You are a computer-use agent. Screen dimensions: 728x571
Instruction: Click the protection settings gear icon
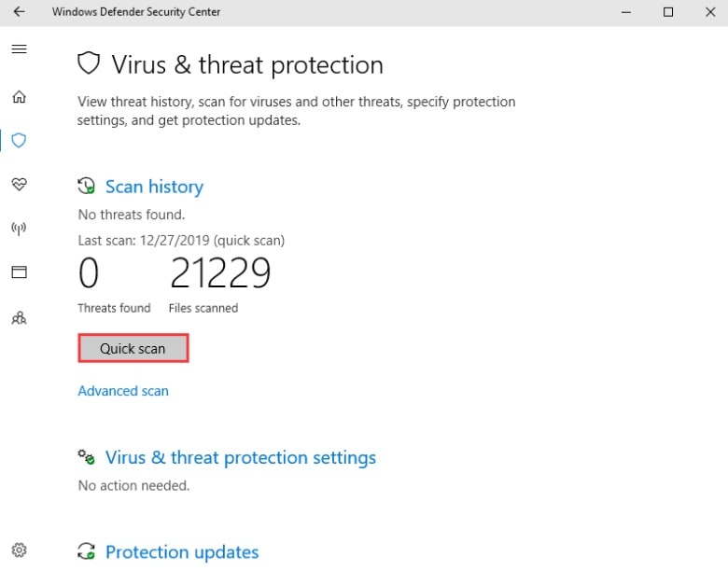87,457
